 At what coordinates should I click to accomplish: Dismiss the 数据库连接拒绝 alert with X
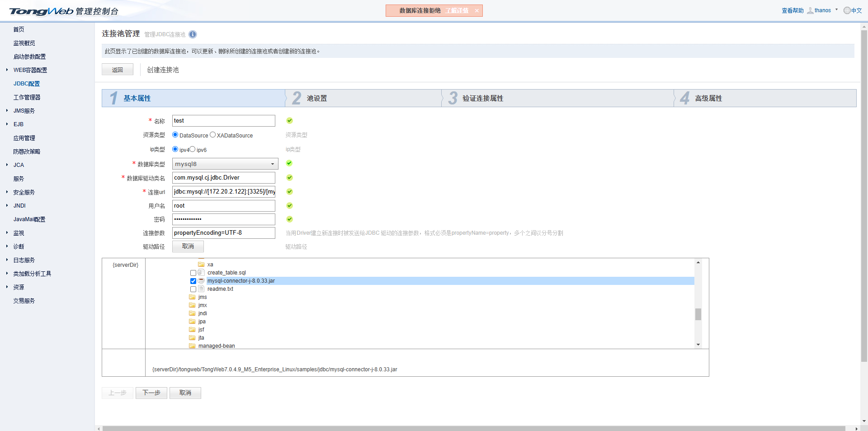click(476, 11)
